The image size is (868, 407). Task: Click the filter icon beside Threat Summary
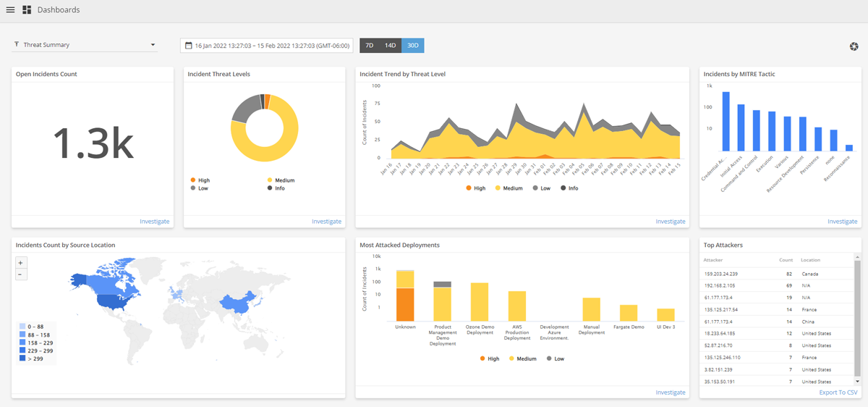(x=17, y=45)
